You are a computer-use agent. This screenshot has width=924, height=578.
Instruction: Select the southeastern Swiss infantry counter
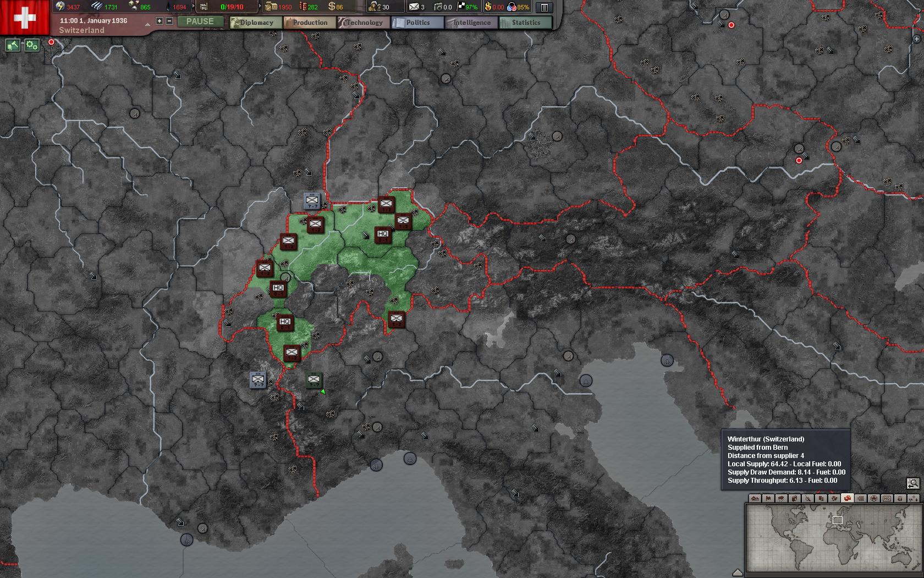[396, 319]
